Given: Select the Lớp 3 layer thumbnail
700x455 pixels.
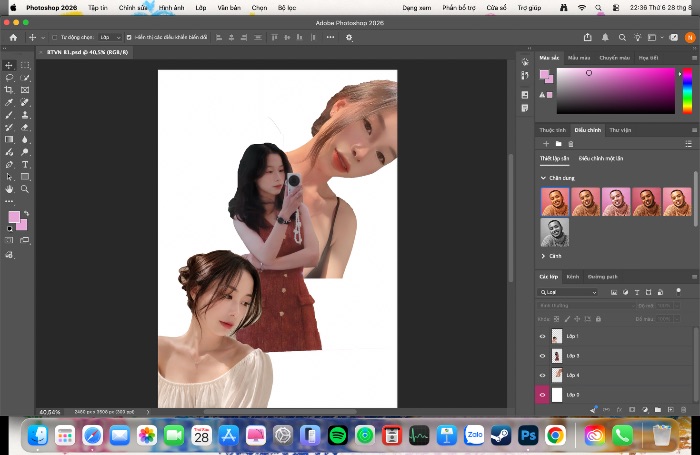Looking at the screenshot, I should coord(557,356).
